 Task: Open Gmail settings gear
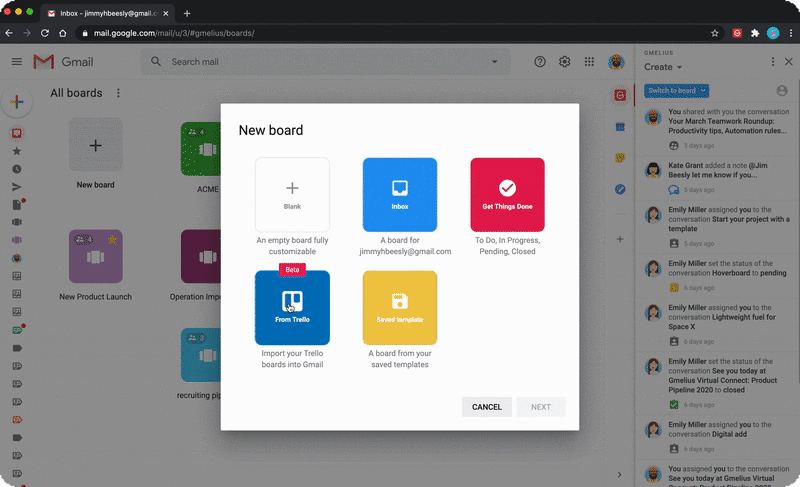[x=564, y=62]
